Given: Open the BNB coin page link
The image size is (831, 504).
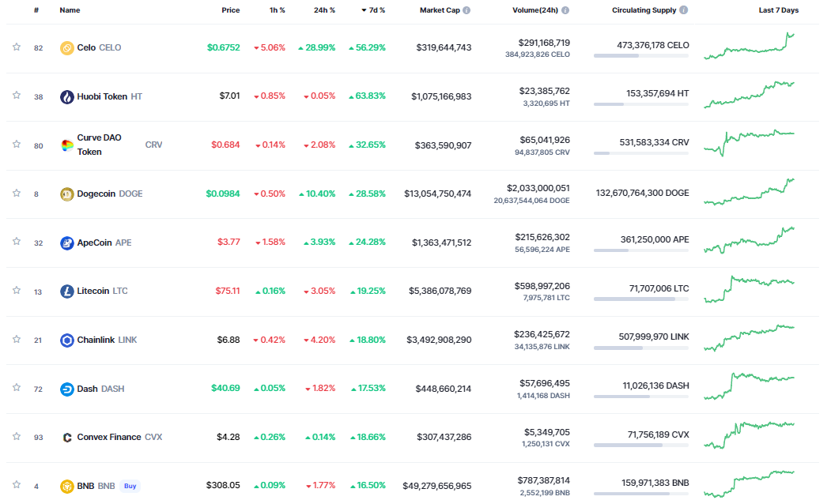Looking at the screenshot, I should click(x=96, y=486).
